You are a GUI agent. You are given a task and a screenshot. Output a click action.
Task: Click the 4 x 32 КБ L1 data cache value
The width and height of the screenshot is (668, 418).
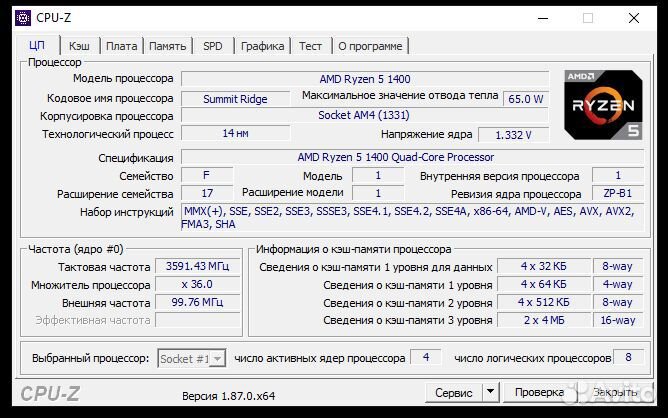[x=544, y=266]
